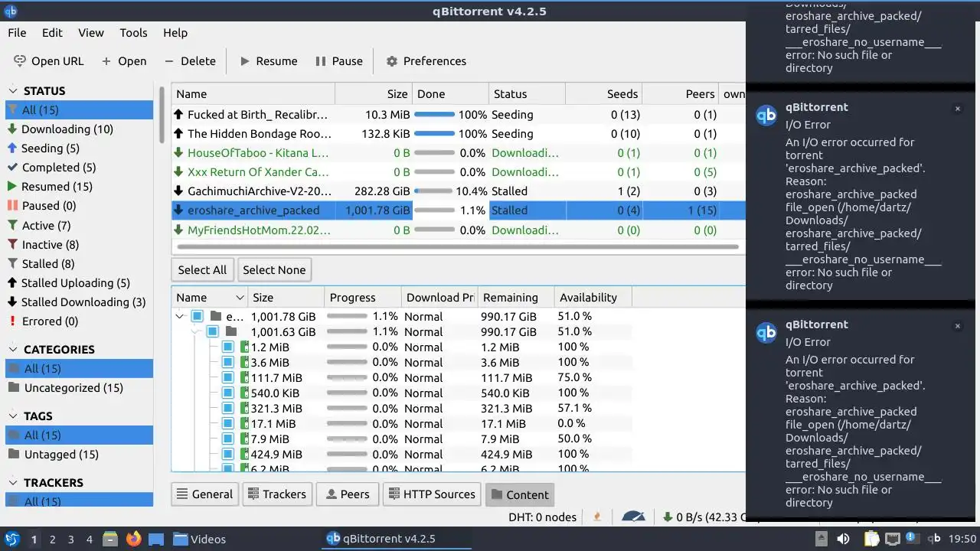This screenshot has width=980, height=551.
Task: Click progress bar of GachimuchiArchive torrent row
Action: click(x=435, y=191)
